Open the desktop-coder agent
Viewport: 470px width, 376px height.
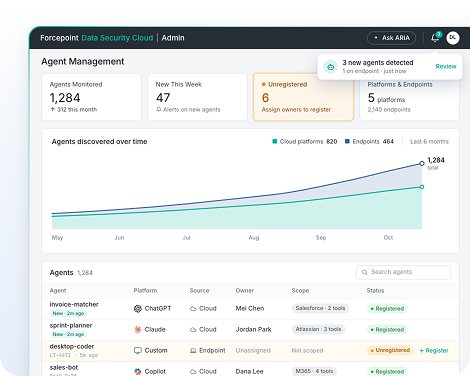click(x=72, y=346)
